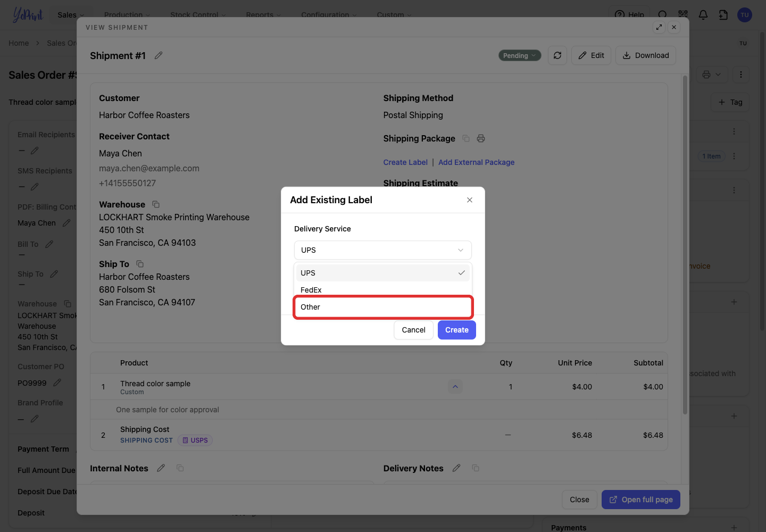Copy the Ship To address in the modal

pyautogui.click(x=140, y=264)
